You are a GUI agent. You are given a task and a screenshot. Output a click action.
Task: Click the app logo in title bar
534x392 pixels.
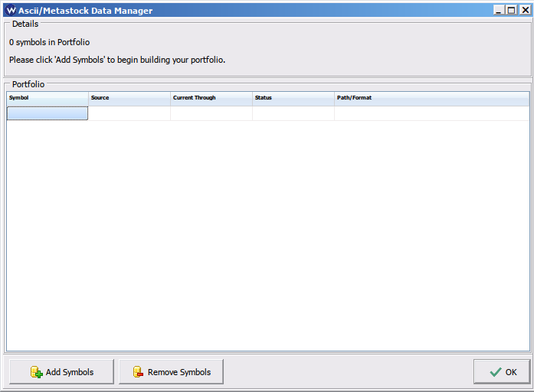point(11,10)
